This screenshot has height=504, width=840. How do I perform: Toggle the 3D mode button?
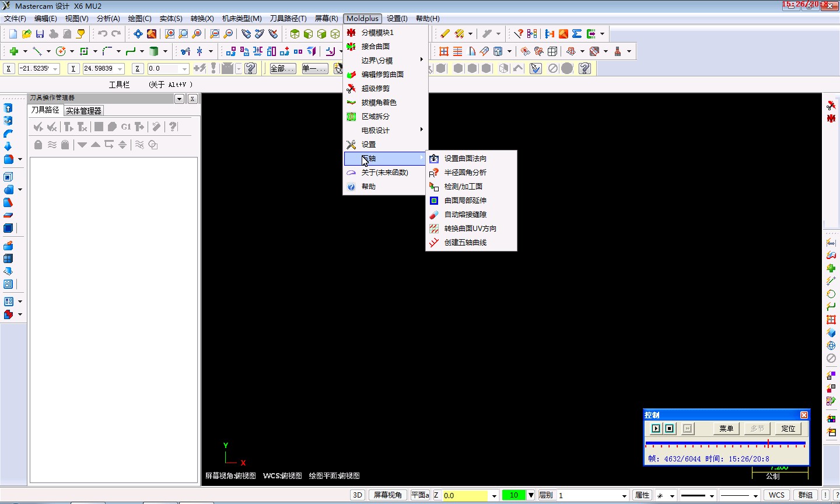[x=358, y=495]
